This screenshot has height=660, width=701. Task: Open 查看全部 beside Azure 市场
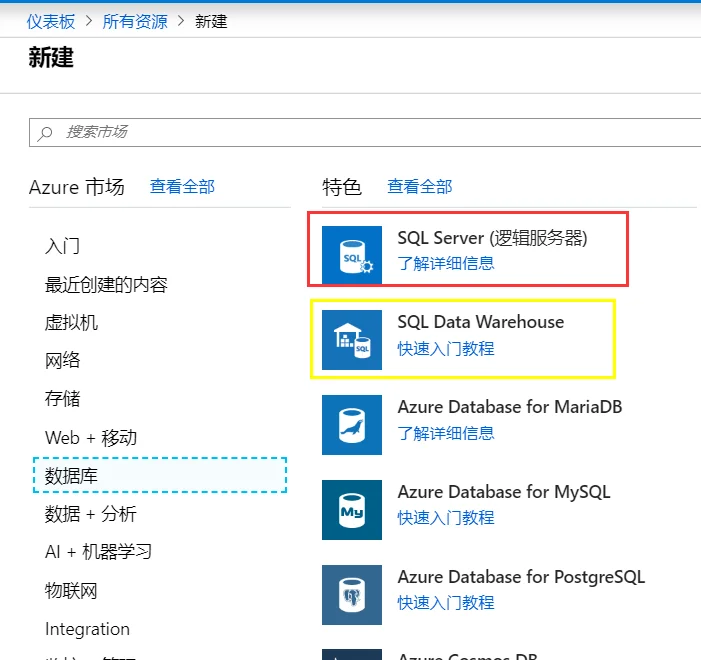[182, 186]
